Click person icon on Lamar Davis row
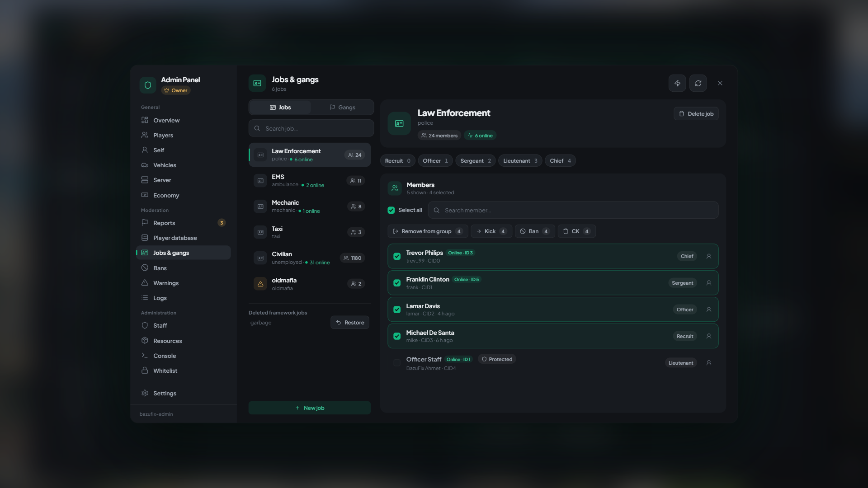Image resolution: width=868 pixels, height=488 pixels. [709, 310]
